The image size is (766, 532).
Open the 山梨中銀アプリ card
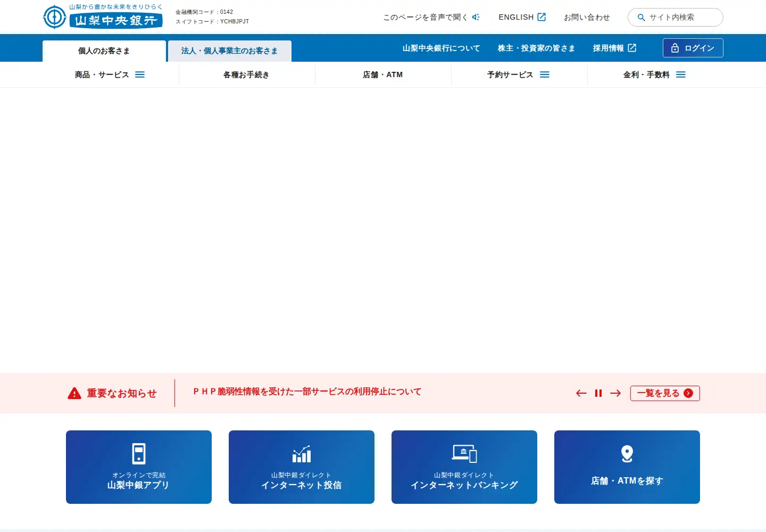[139, 467]
